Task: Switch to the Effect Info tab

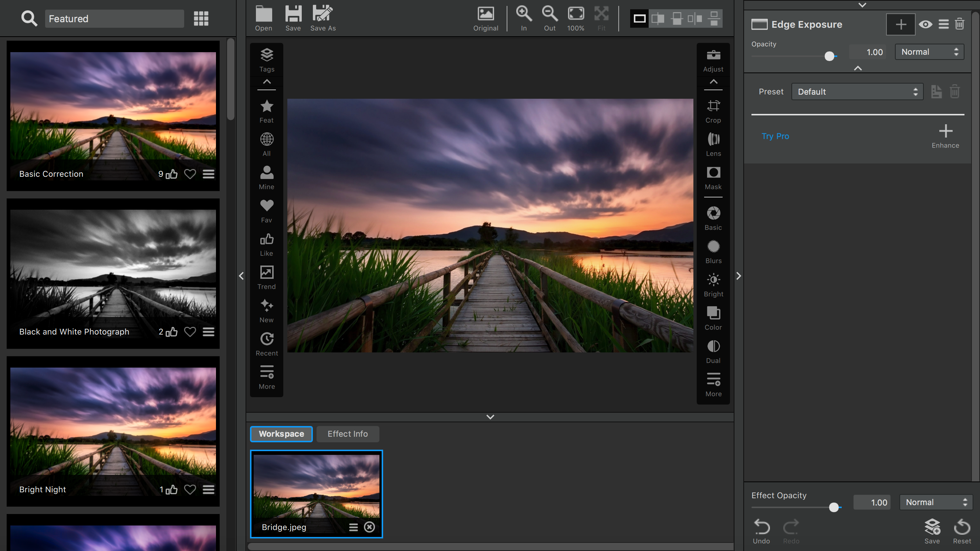Action: (x=347, y=434)
